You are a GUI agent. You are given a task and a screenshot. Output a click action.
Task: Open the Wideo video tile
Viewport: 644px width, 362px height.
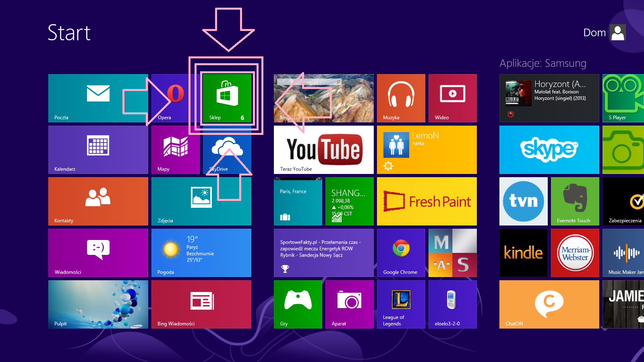pyautogui.click(x=453, y=98)
